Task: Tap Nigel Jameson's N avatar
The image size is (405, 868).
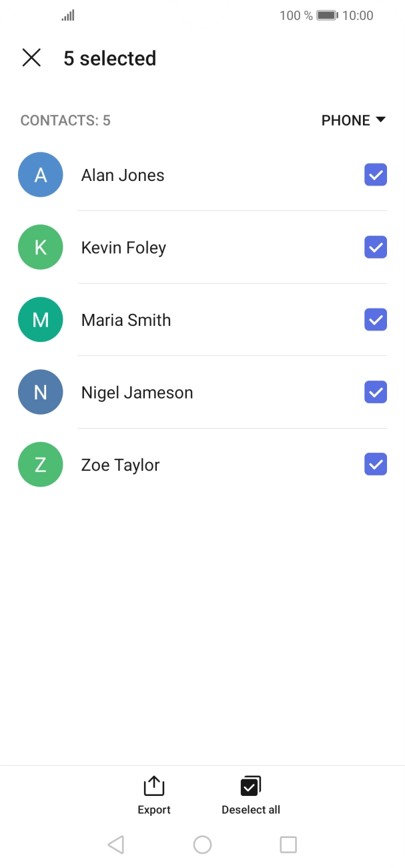Action: pyautogui.click(x=41, y=393)
